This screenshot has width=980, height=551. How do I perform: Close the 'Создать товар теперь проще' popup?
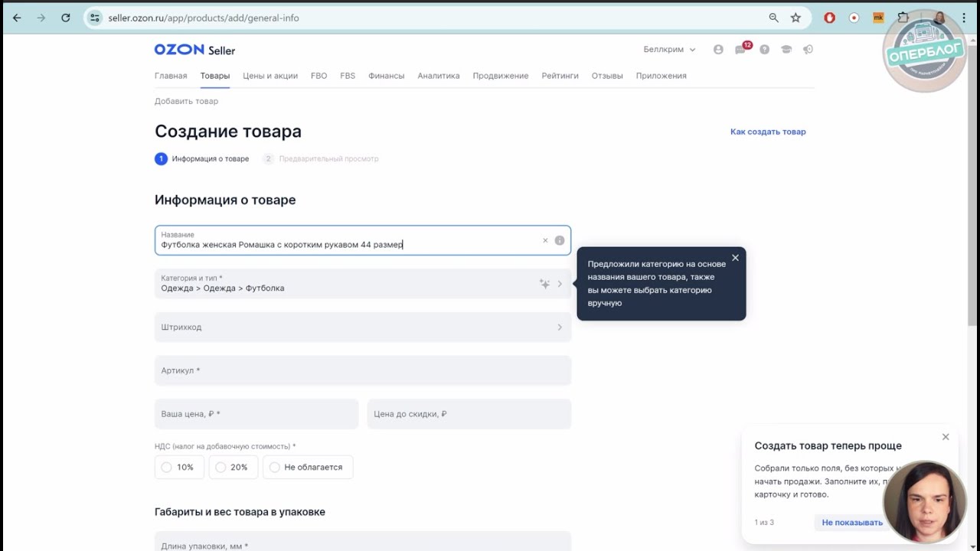pyautogui.click(x=946, y=437)
